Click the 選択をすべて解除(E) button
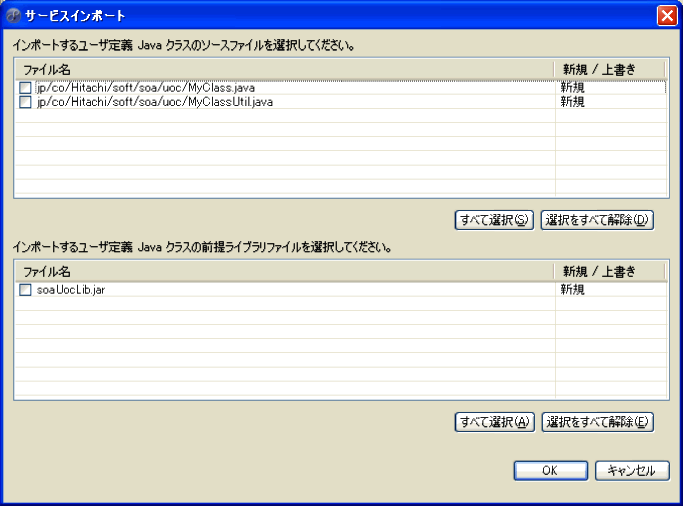683x506 pixels. [x=598, y=422]
